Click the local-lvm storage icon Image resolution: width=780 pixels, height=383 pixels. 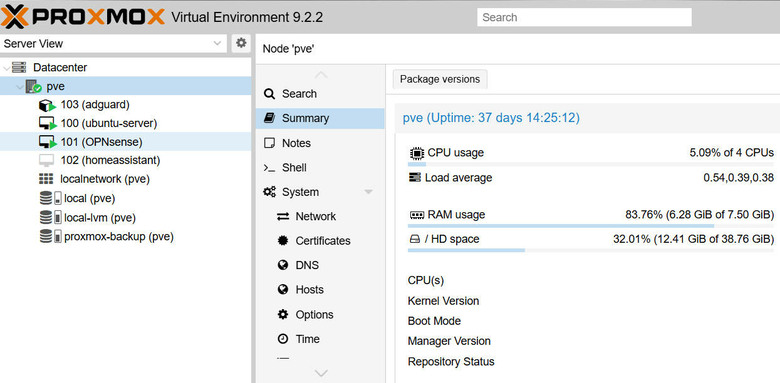50,218
